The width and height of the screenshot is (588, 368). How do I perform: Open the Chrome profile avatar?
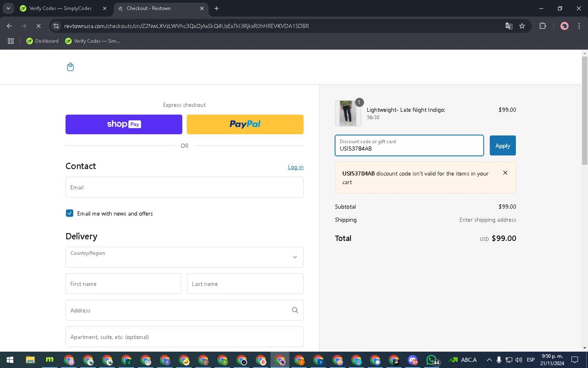(564, 26)
